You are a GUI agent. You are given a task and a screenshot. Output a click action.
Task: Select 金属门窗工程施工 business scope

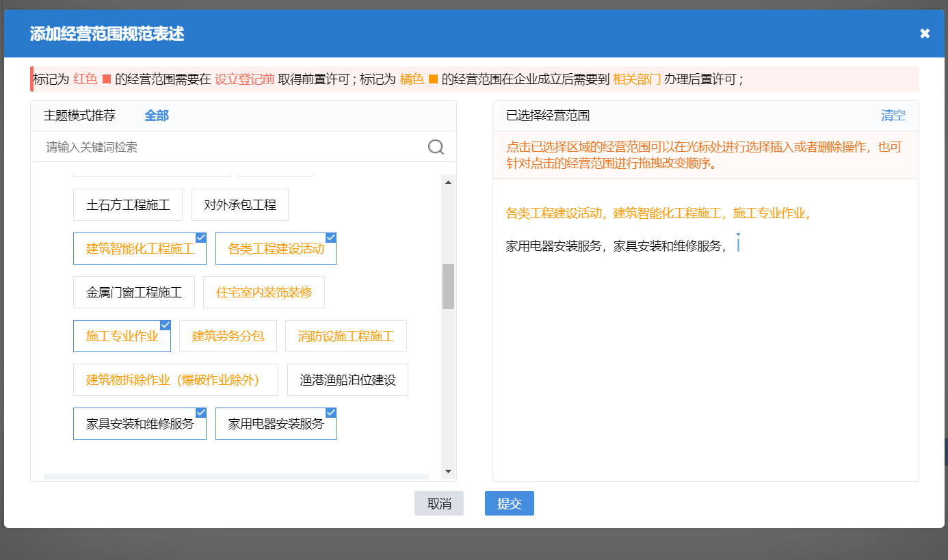coord(133,292)
